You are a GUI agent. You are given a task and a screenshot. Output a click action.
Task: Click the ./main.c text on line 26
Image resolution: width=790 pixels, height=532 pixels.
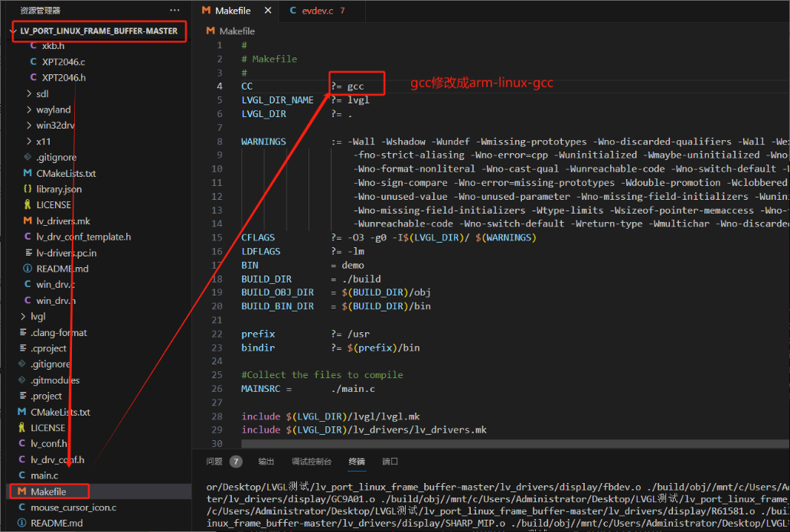point(353,389)
